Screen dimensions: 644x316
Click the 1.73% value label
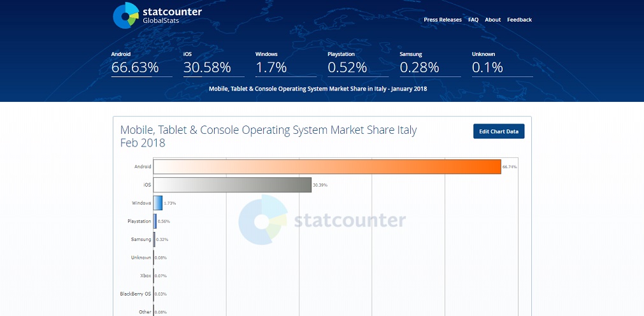170,203
